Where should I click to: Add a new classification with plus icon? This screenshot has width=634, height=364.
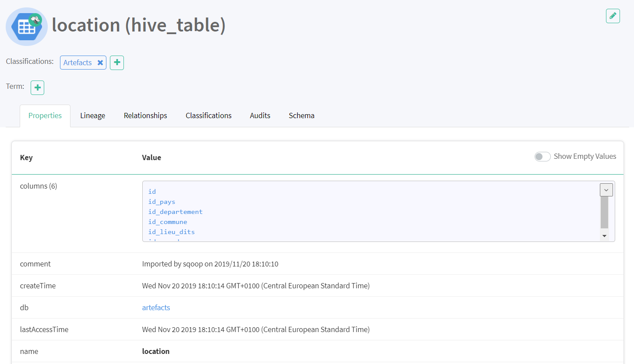tap(117, 63)
